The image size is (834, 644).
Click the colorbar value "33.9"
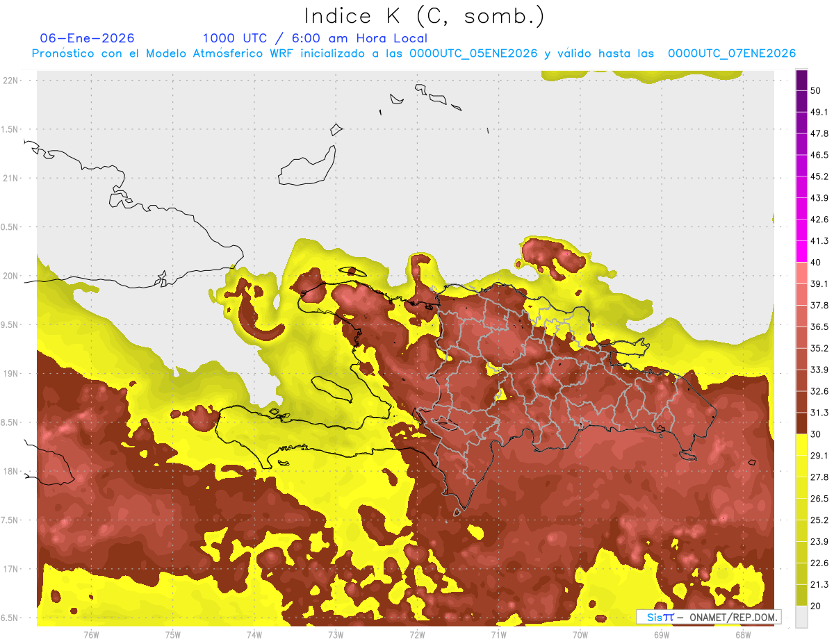tap(820, 370)
